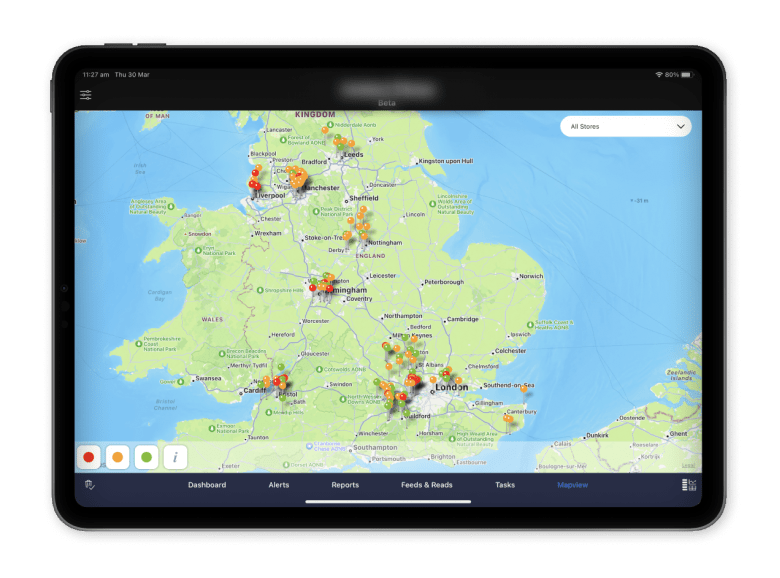780x578 pixels.
Task: Open the Feeds & Reads section
Action: [427, 485]
